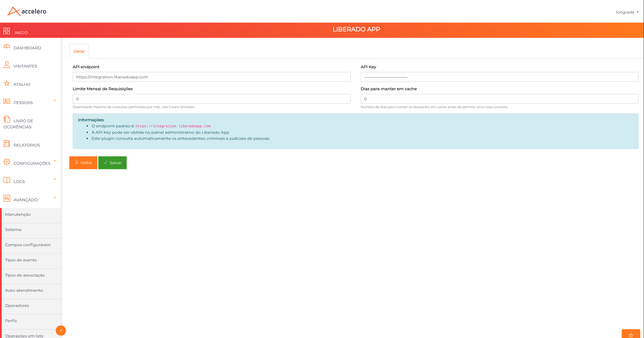Click the Accelero logo
Viewport: 644px width, 338px height.
point(27,11)
